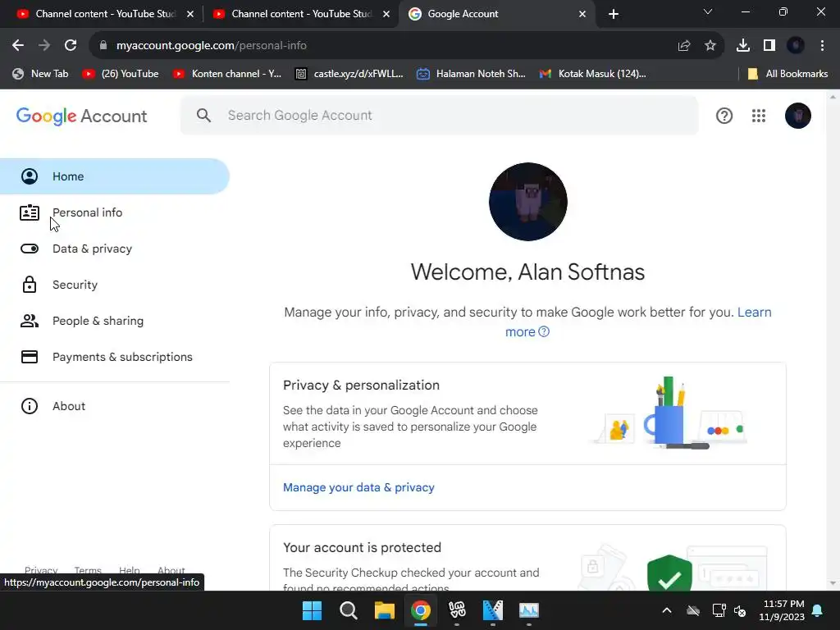
Task: Open Google Account help icon
Action: tap(724, 116)
